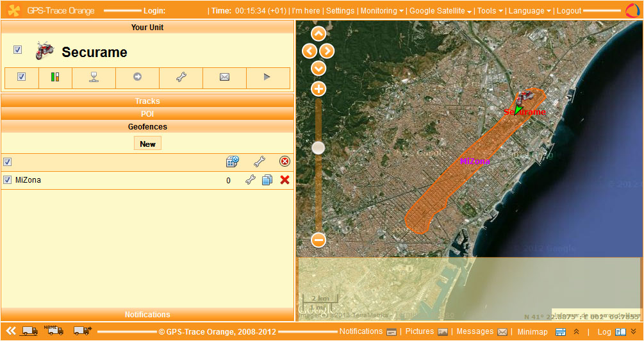Open unit properties wrench icon
Image resolution: width=644 pixels, height=341 pixels.
click(x=181, y=77)
